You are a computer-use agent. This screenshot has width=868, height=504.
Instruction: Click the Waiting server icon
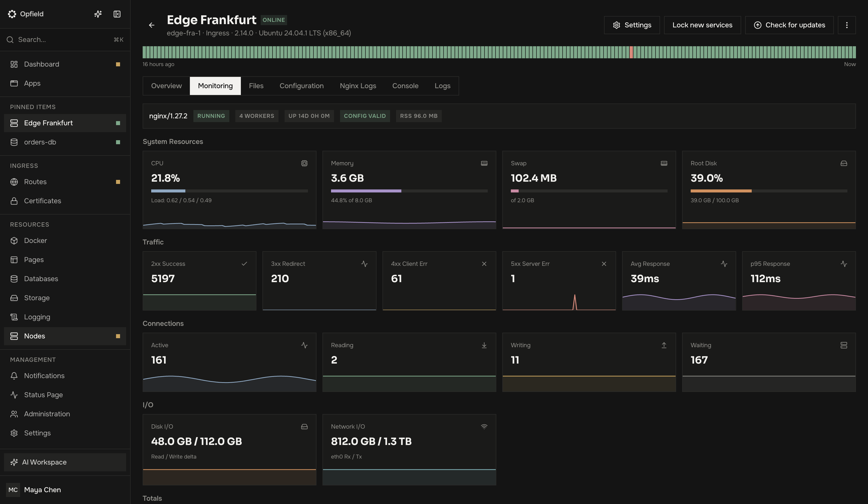(x=844, y=345)
